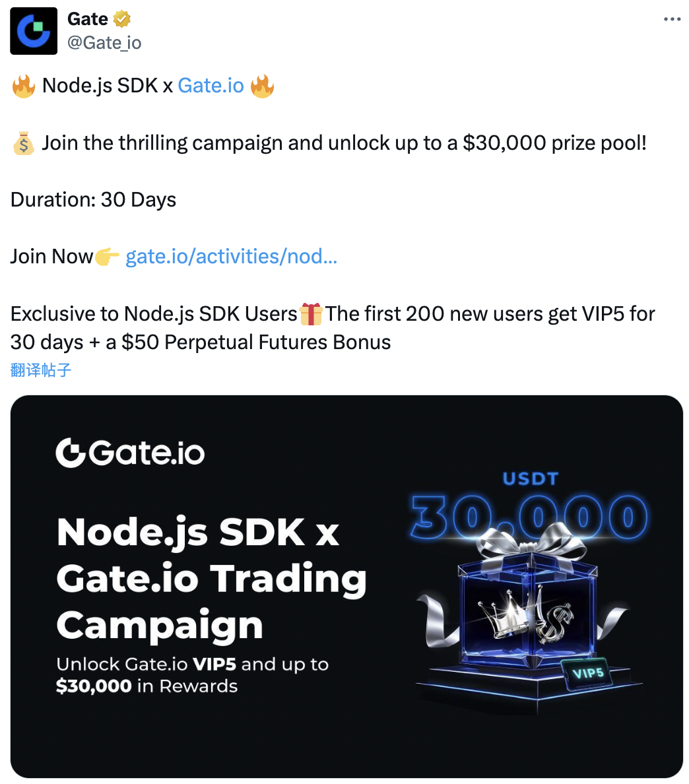Image resolution: width=689 pixels, height=784 pixels.
Task: Click the VIP5 tag on the gift box
Action: (x=587, y=674)
